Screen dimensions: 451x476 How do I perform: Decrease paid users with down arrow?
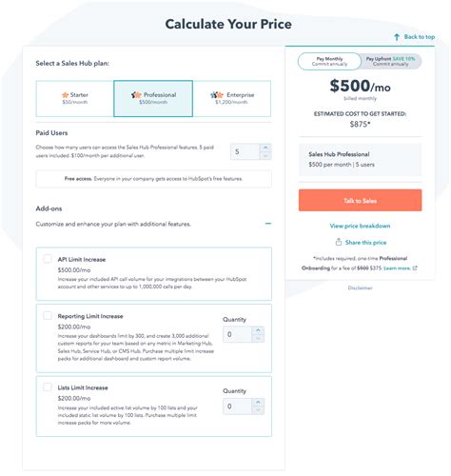265,155
